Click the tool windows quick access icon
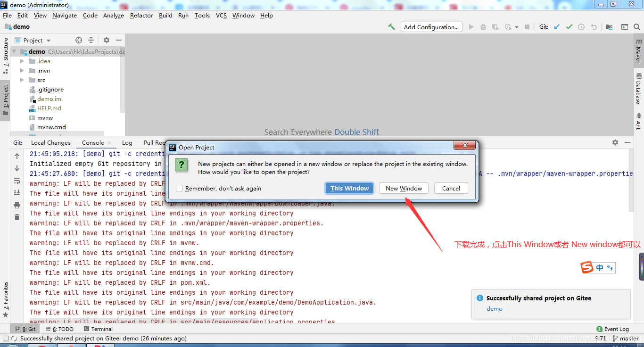The height and width of the screenshot is (347, 644). point(5,338)
